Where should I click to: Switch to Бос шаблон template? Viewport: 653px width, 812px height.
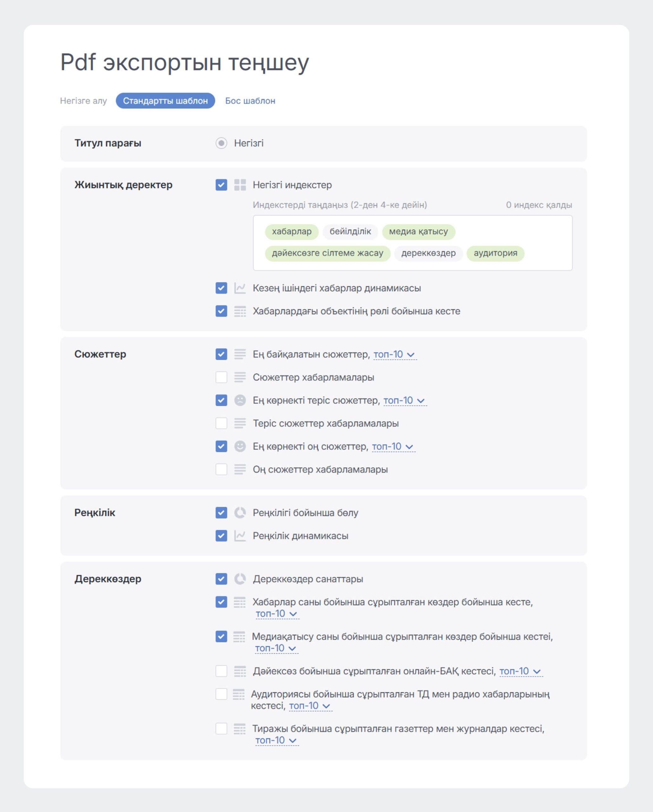250,101
